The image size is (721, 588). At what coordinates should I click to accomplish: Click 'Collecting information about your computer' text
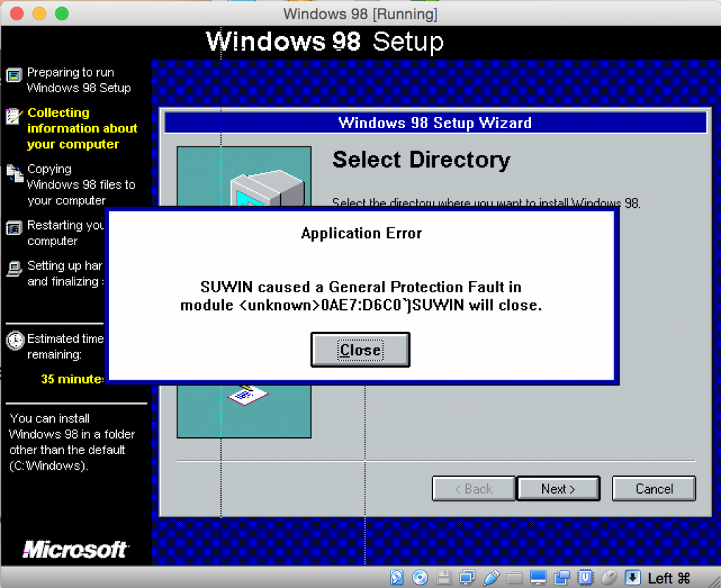point(82,128)
